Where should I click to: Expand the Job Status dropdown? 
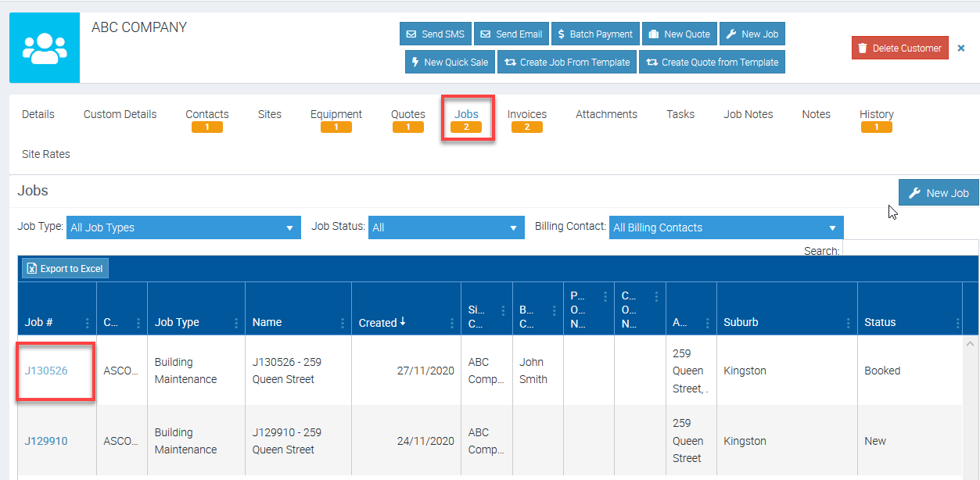pyautogui.click(x=446, y=227)
